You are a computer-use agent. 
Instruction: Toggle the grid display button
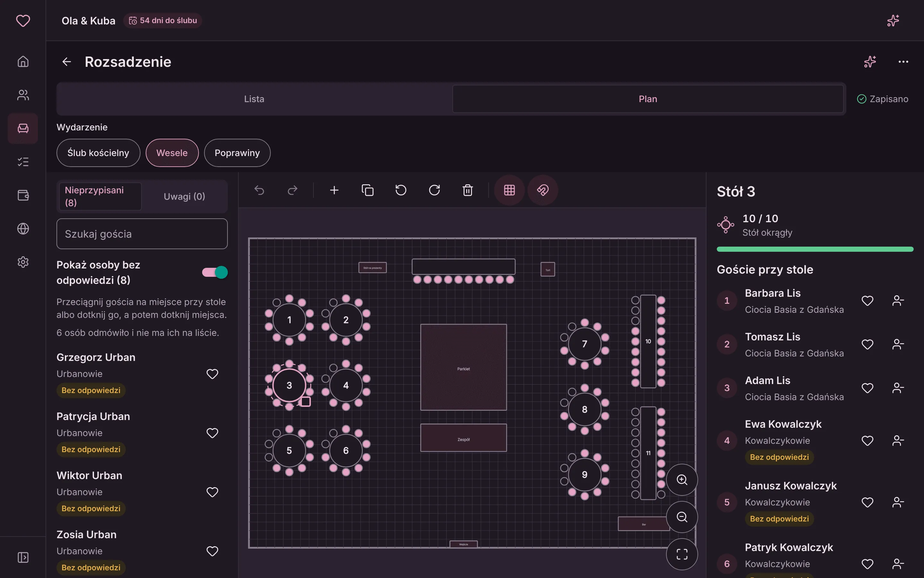[x=509, y=190]
